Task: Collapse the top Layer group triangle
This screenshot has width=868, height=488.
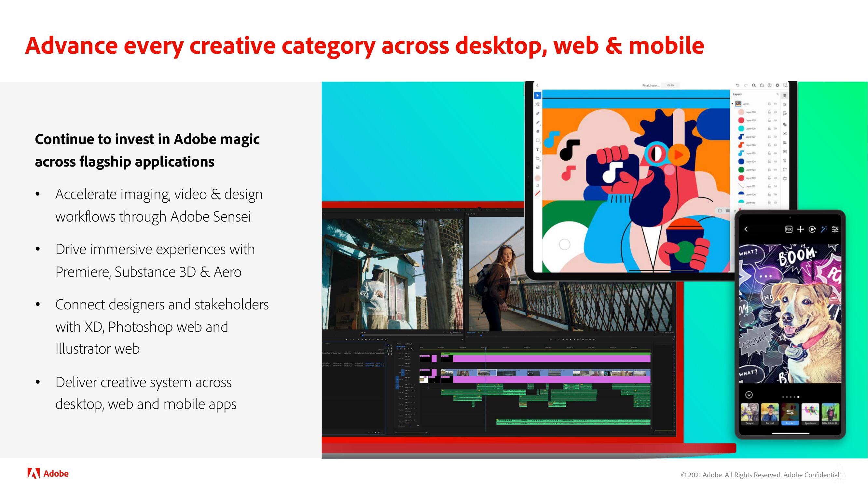Action: click(x=733, y=104)
